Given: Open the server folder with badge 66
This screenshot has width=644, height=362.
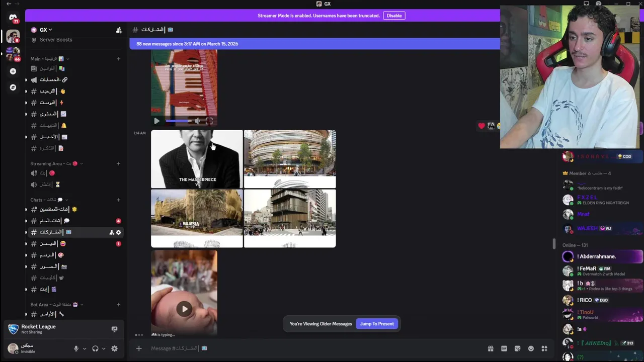Looking at the screenshot, I should [13, 54].
